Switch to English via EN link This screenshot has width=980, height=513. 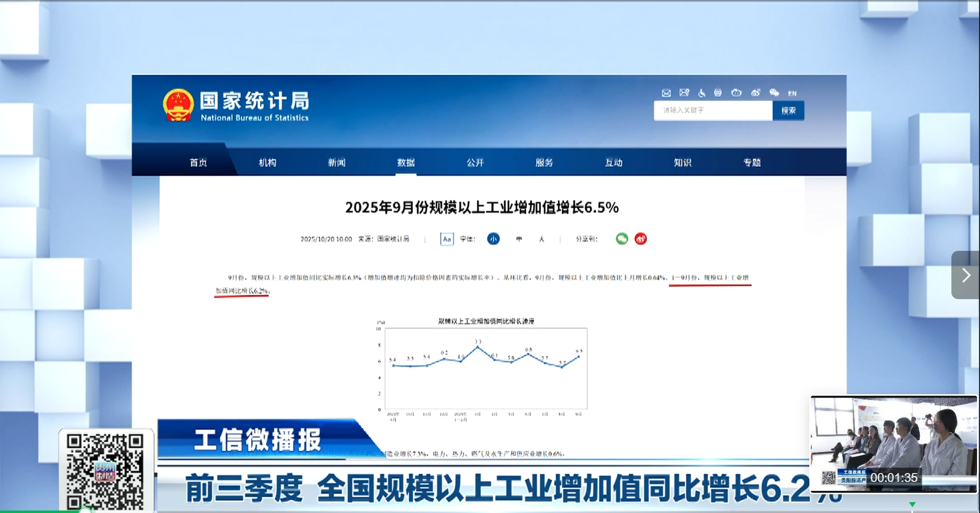(792, 93)
